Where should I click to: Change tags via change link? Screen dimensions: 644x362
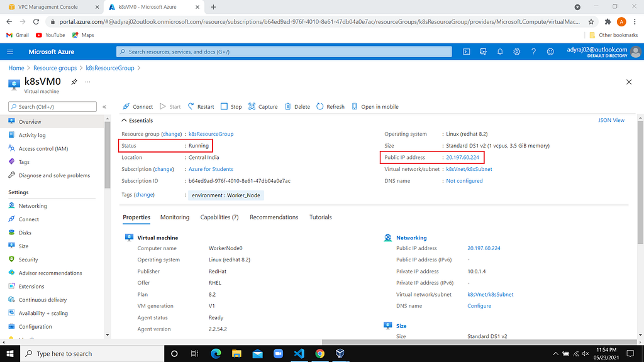click(144, 195)
